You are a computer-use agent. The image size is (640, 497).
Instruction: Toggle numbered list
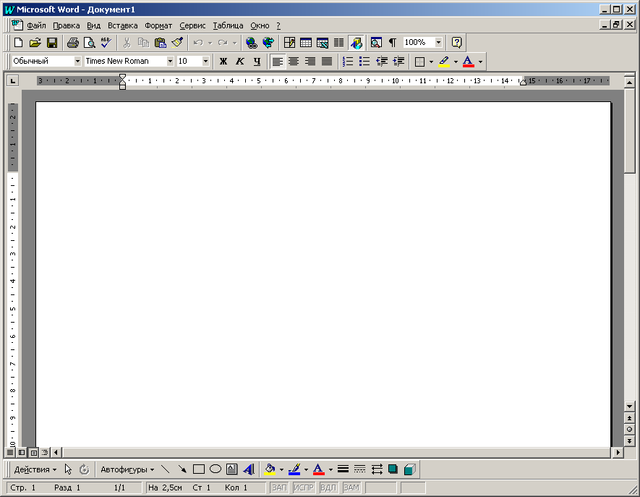[x=348, y=61]
